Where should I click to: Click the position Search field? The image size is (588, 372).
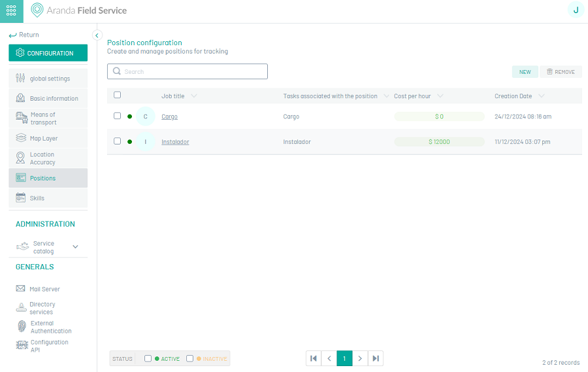(x=188, y=71)
